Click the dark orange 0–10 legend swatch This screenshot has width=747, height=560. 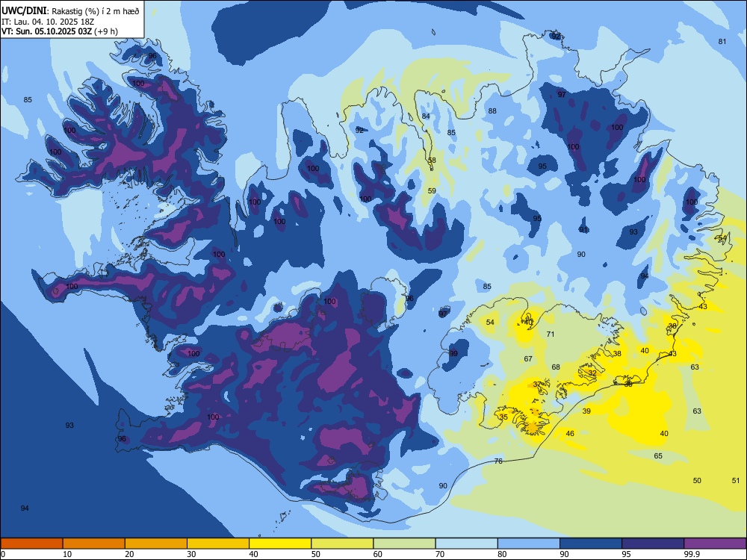click(31, 544)
